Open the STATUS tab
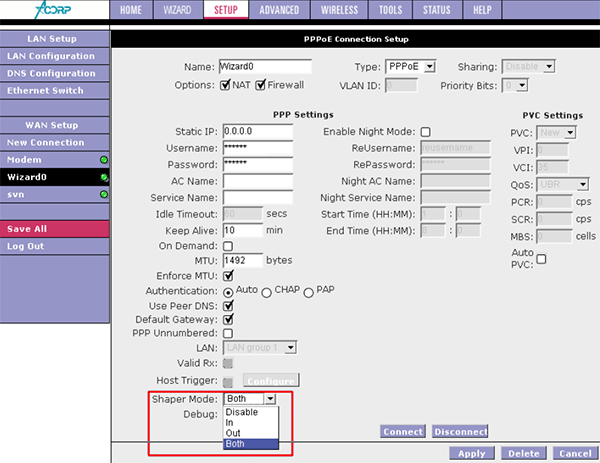The height and width of the screenshot is (463, 600). point(437,10)
